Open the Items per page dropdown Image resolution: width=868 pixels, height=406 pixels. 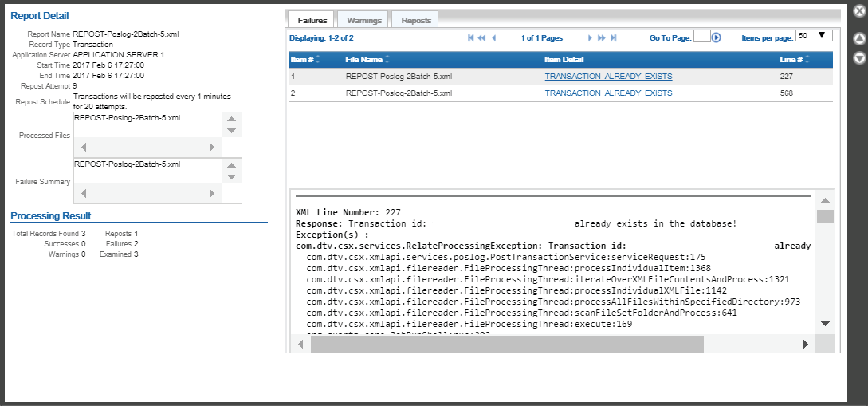pyautogui.click(x=814, y=35)
